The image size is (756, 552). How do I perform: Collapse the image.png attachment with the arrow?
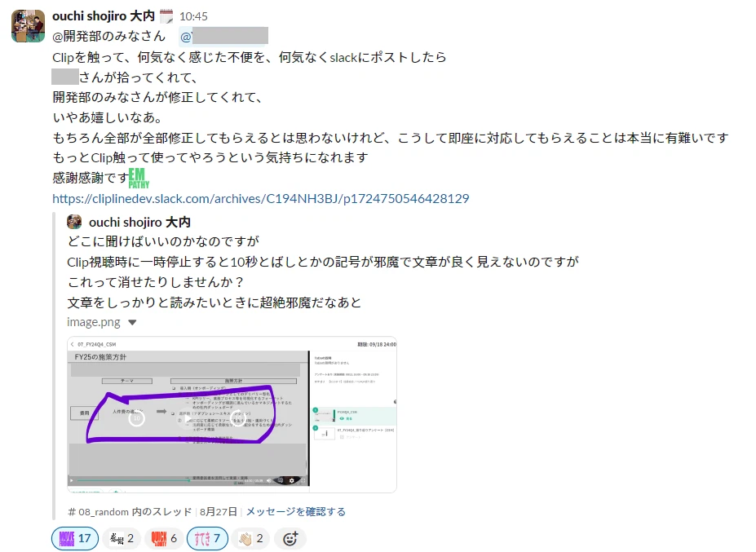pyautogui.click(x=132, y=323)
